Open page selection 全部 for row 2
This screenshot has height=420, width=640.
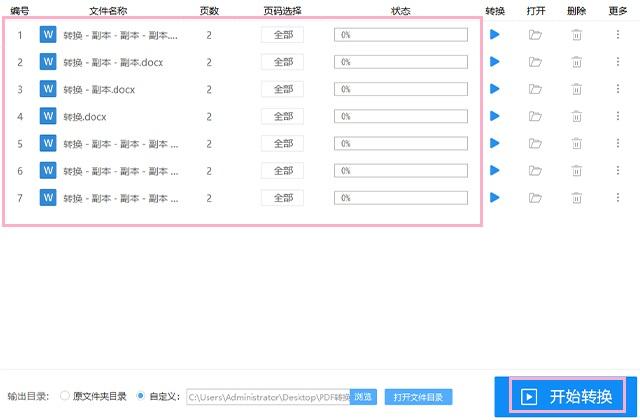click(x=283, y=62)
